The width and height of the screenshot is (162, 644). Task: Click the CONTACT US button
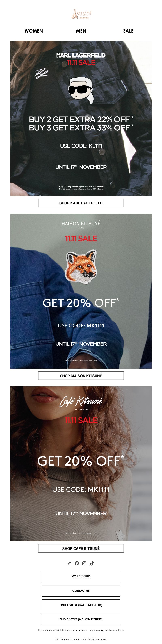point(81,591)
